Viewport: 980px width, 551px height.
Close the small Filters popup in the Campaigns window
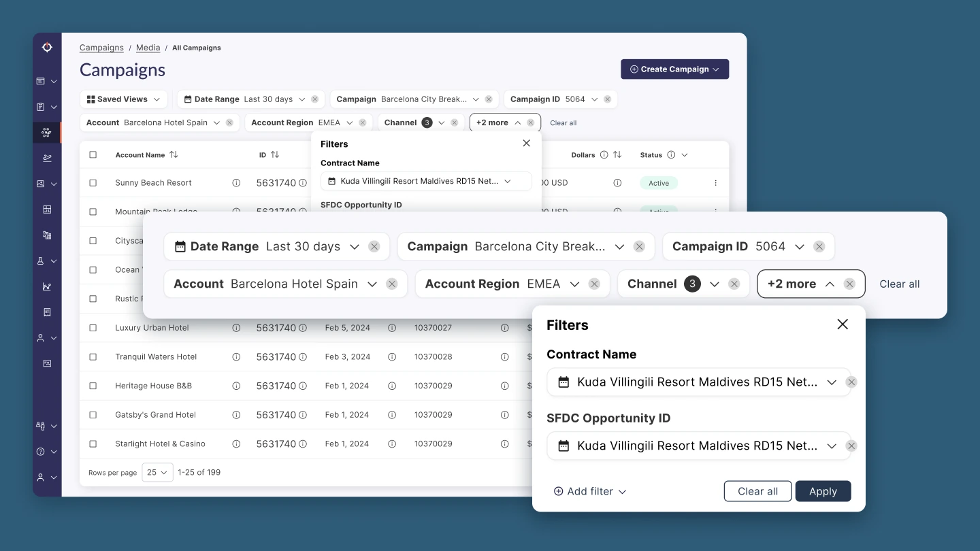(x=526, y=144)
